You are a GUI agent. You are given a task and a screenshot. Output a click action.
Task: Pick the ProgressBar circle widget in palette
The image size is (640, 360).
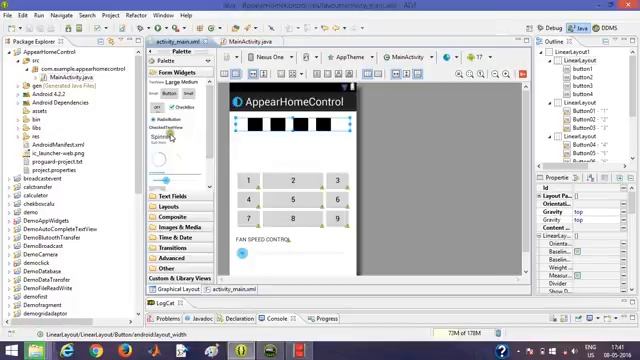(159, 159)
